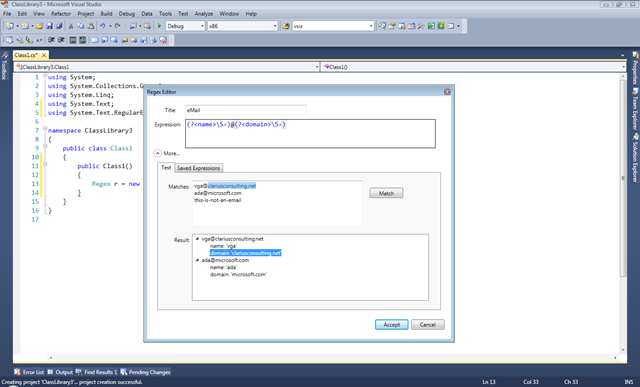The image size is (640, 387).
Task: Click the Redo arrow icon
Action: point(118,26)
